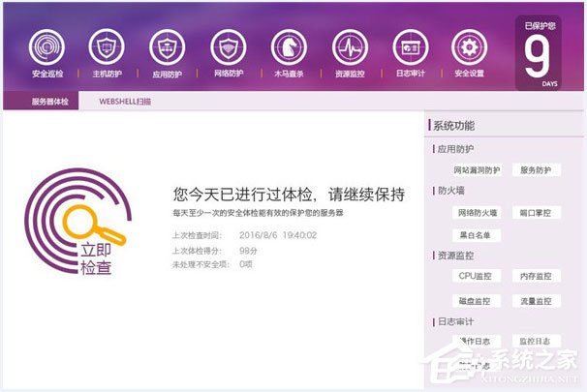Open the 磁盘监控 function

pyautogui.click(x=477, y=301)
